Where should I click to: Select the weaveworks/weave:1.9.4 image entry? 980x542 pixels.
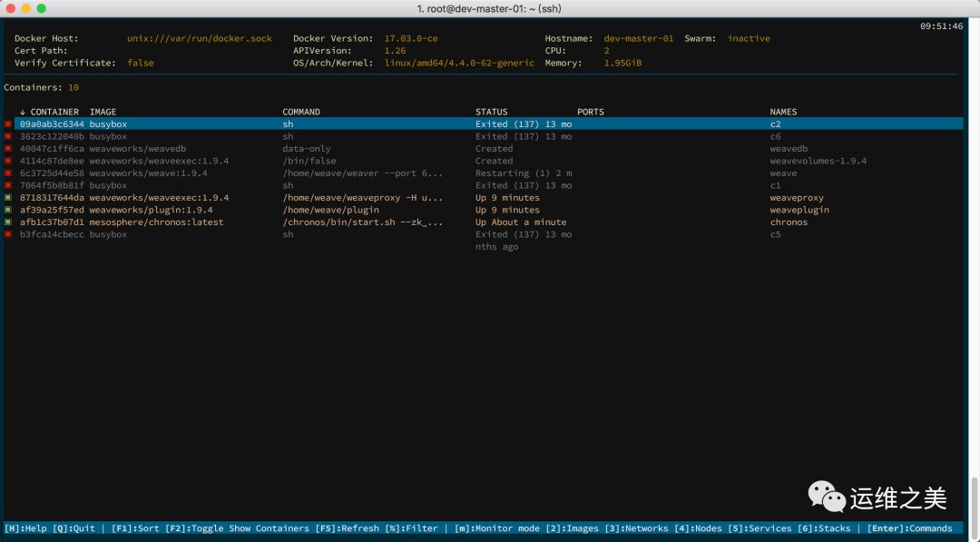[148, 173]
